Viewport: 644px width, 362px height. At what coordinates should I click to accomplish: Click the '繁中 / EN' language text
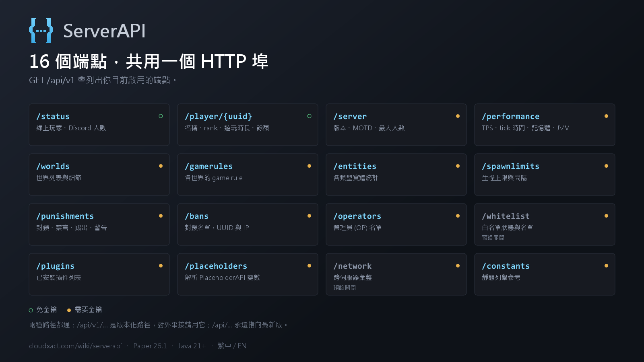(x=232, y=346)
